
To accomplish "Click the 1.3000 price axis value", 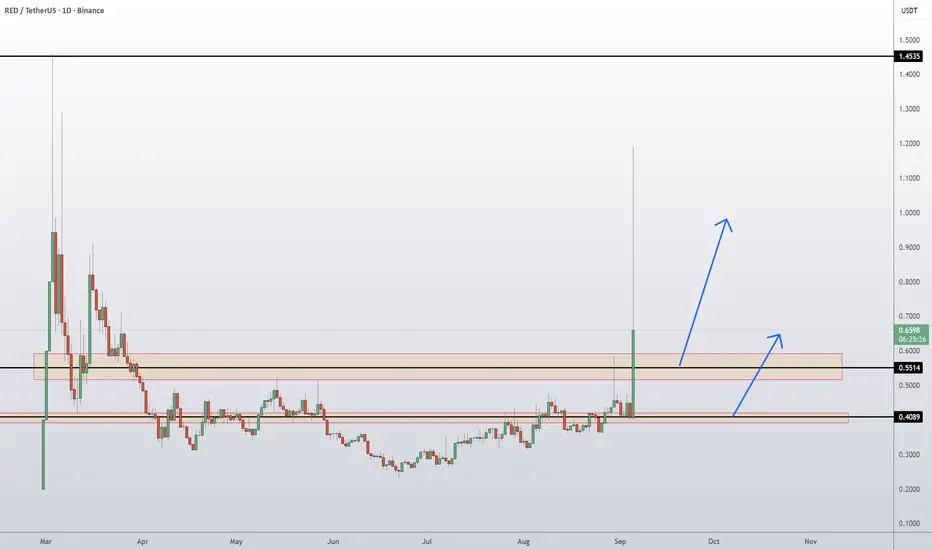I will (909, 109).
